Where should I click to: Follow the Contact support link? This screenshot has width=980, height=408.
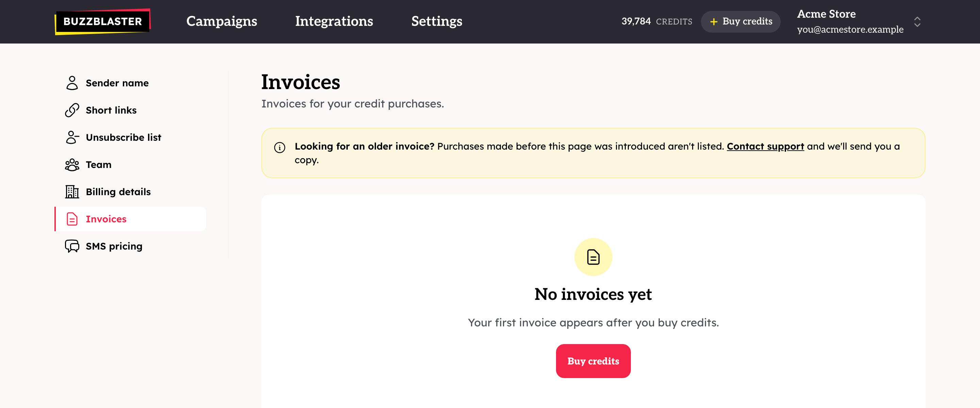[x=765, y=147]
